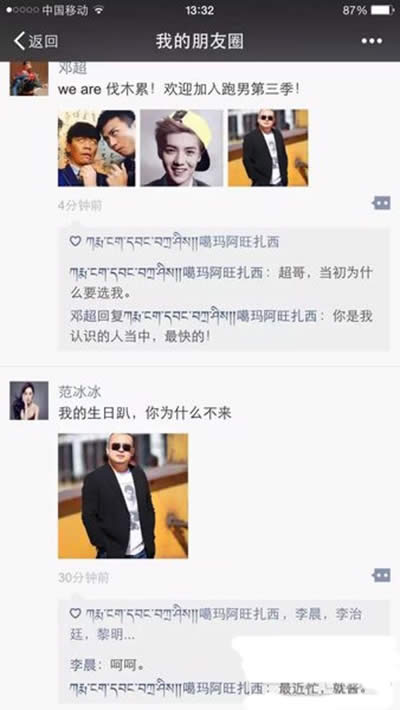The height and width of the screenshot is (710, 400).
Task: Tap comment 超哥，当初为什么要选我
Action: coord(221,283)
